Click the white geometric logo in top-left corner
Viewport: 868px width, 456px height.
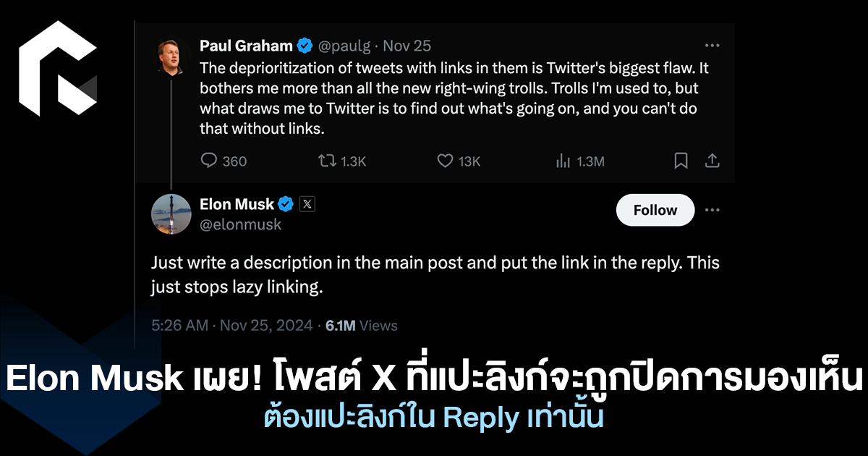[x=57, y=69]
